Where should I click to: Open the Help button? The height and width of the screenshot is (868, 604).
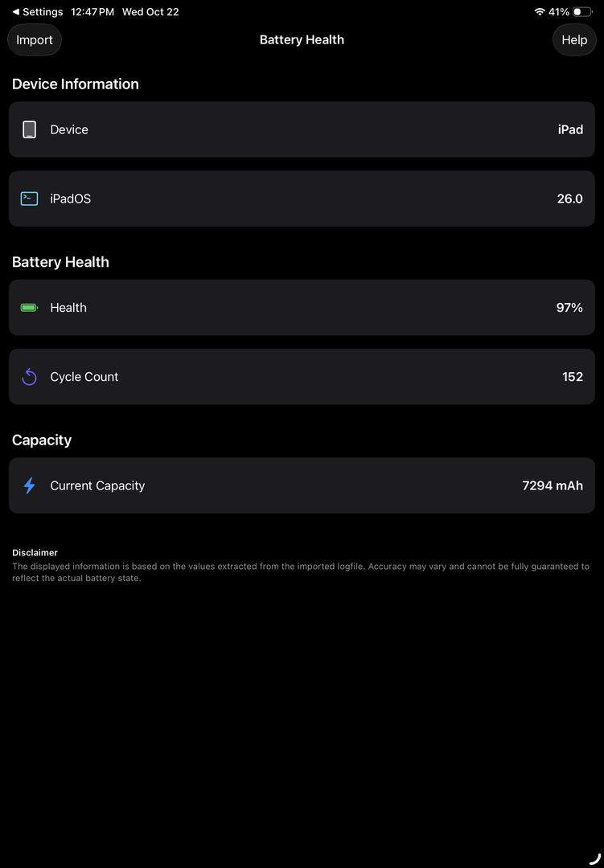(x=574, y=39)
